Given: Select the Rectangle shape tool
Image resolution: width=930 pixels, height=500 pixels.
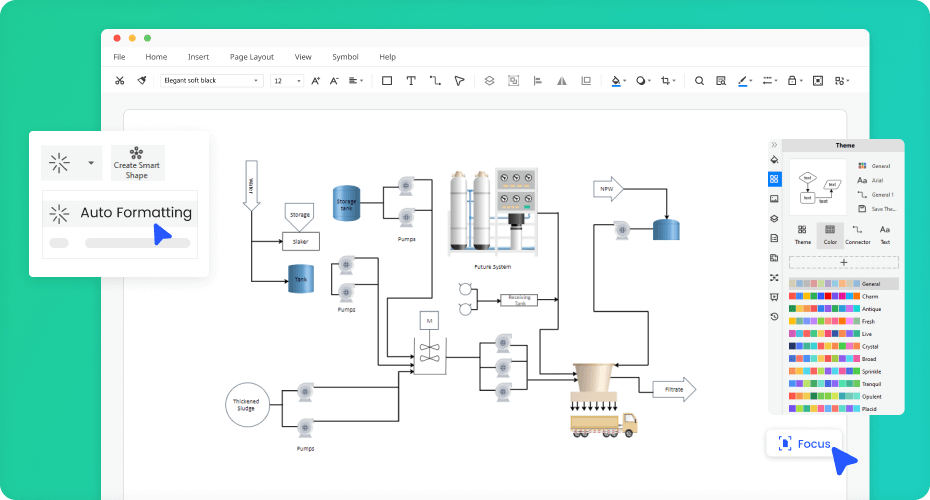Looking at the screenshot, I should pyautogui.click(x=387, y=81).
